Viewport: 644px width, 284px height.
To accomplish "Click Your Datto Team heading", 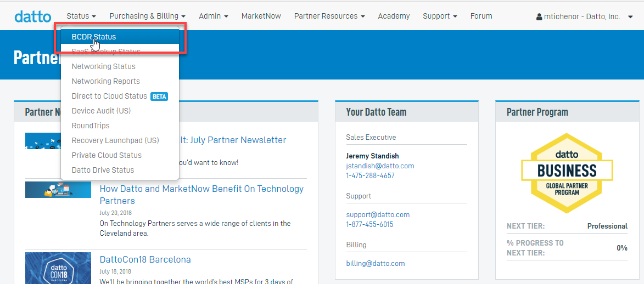I will (376, 112).
